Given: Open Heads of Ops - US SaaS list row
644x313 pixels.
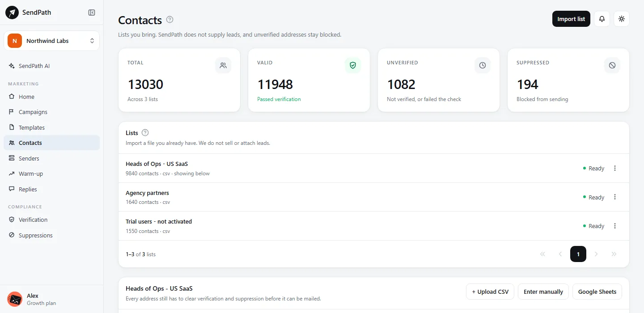Looking at the screenshot, I should (x=374, y=168).
